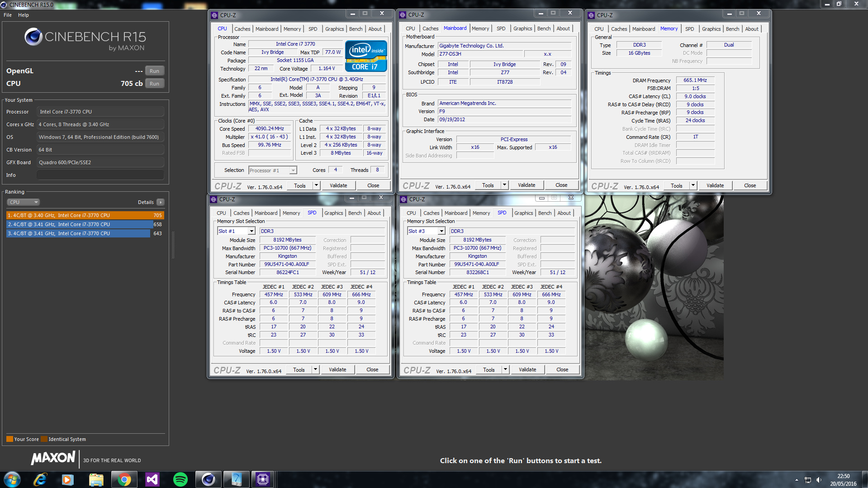This screenshot has height=488, width=868.
Task: Expand Tools arrow in the Slot #1 window
Action: (x=315, y=370)
